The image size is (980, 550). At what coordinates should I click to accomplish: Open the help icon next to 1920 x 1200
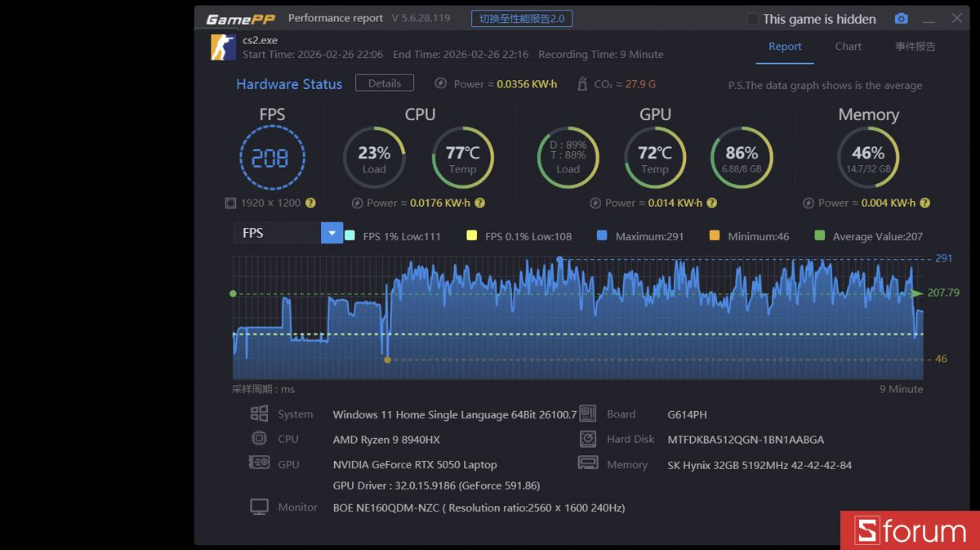pyautogui.click(x=310, y=203)
